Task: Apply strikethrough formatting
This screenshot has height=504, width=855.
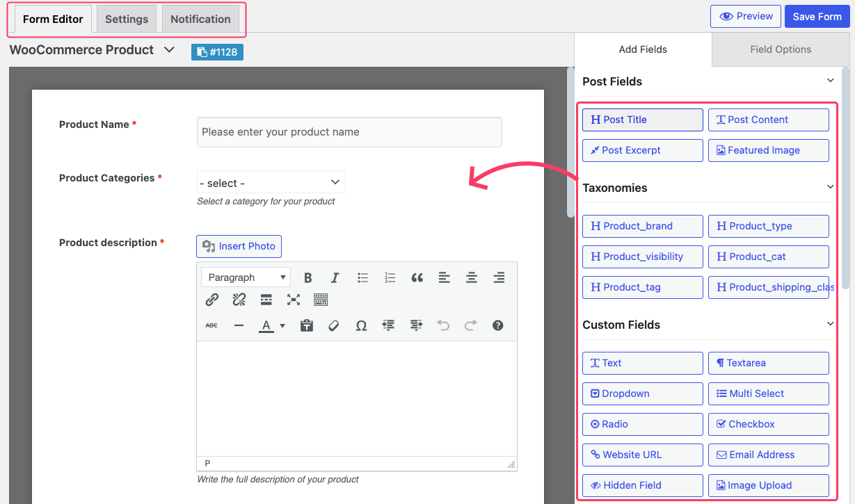Action: (211, 325)
